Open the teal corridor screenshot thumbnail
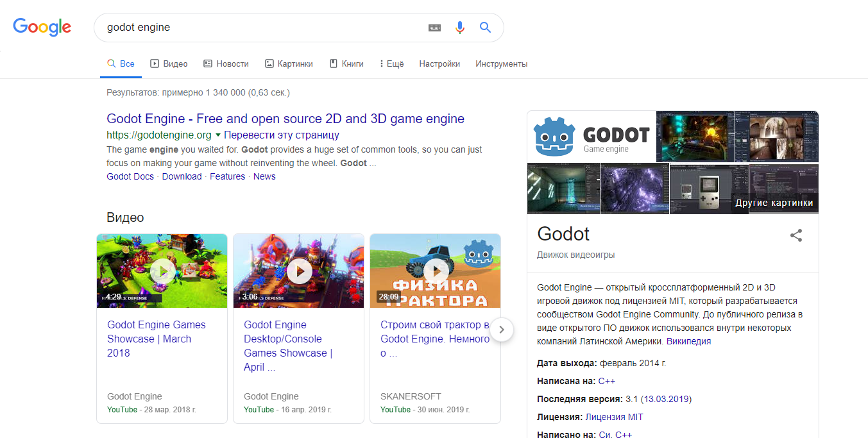Image resolution: width=868 pixels, height=438 pixels. 563,189
